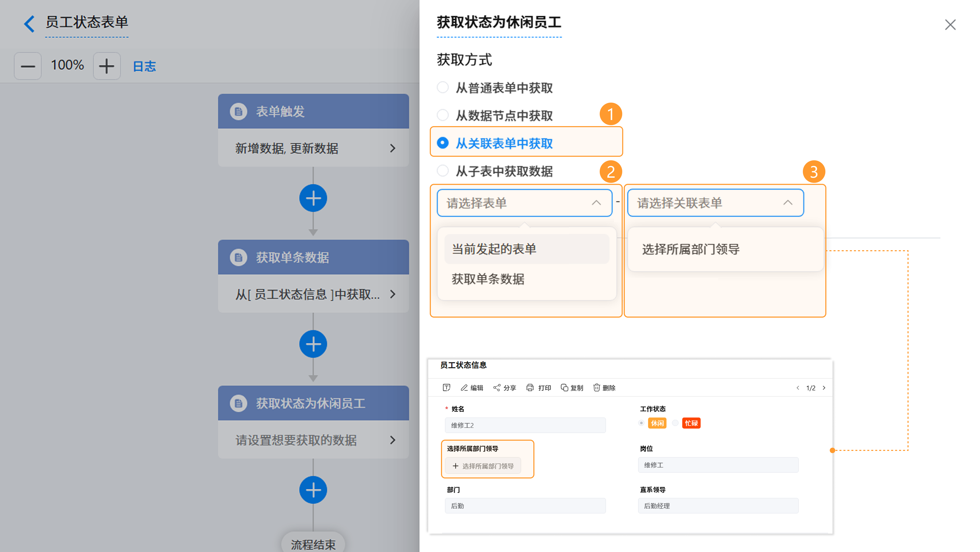Choose 当前发起的表单 from the list
The width and height of the screenshot is (980, 552).
pos(526,249)
